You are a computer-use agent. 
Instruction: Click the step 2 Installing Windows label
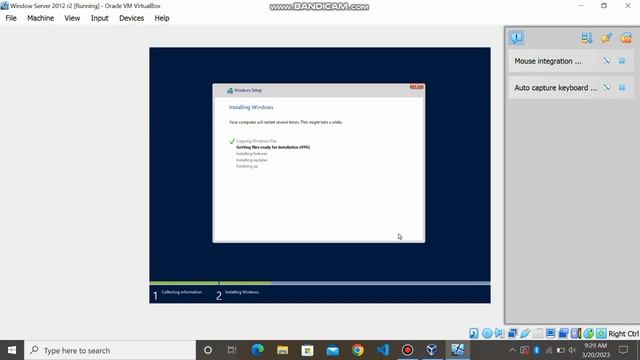coord(242,292)
